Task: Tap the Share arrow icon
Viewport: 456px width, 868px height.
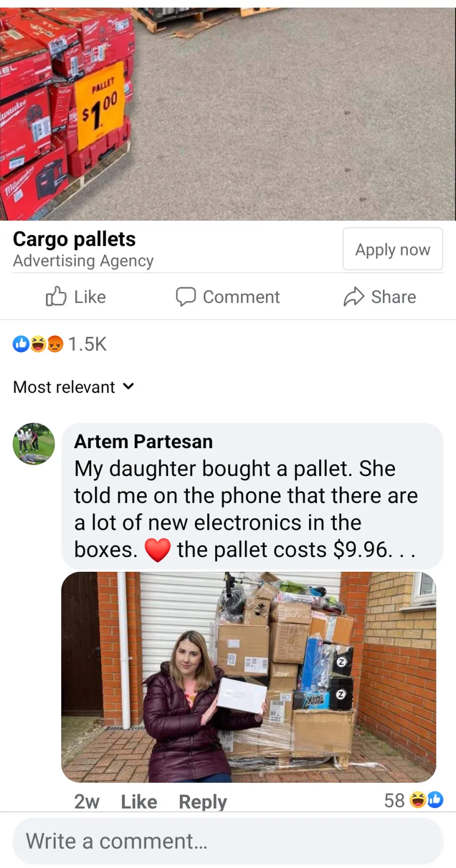Action: (x=354, y=297)
